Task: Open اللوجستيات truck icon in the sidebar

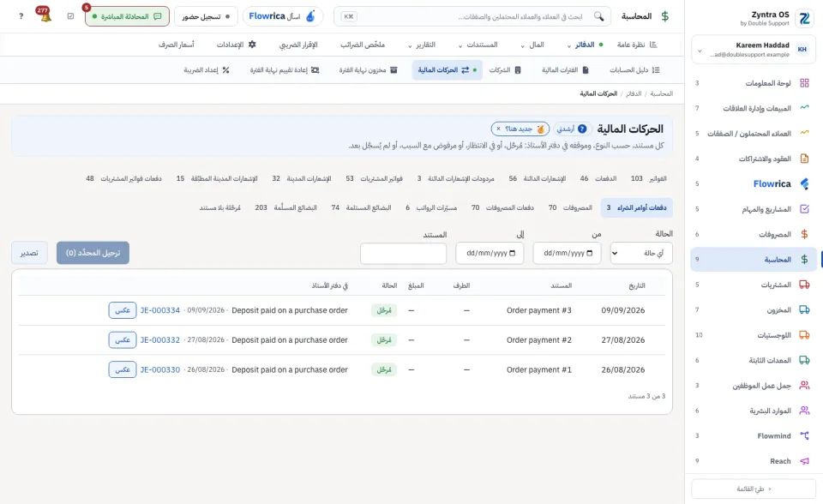Action: coord(804,335)
